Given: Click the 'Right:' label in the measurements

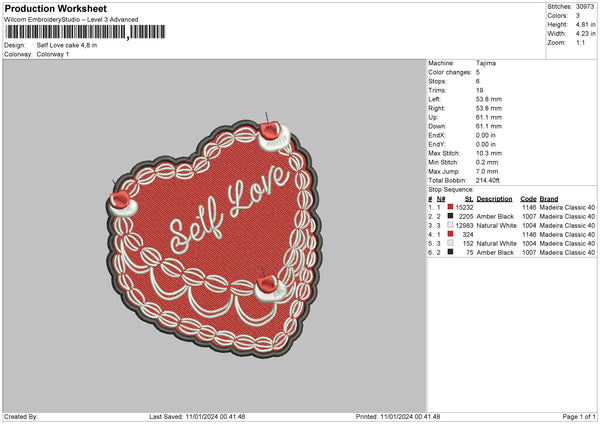Looking at the screenshot, I should tap(437, 108).
